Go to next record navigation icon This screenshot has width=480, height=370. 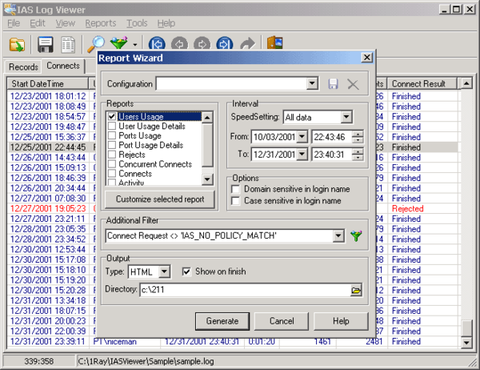point(202,44)
